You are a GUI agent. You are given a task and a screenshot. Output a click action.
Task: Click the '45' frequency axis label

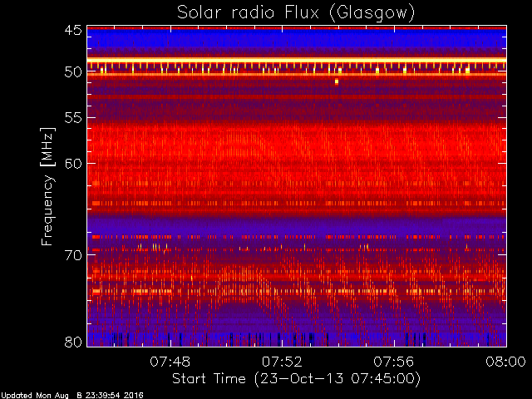coord(73,31)
